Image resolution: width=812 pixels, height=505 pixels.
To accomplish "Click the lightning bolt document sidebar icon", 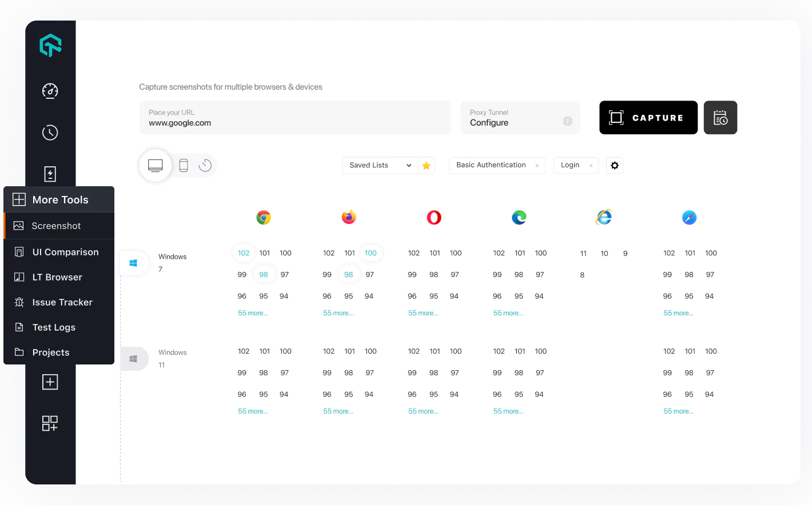I will pos(50,174).
